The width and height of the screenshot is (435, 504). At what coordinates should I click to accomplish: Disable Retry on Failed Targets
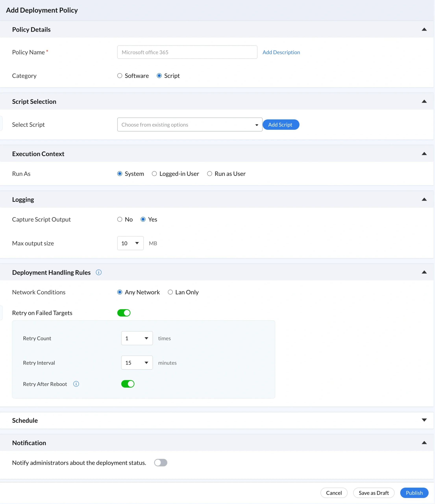click(124, 313)
